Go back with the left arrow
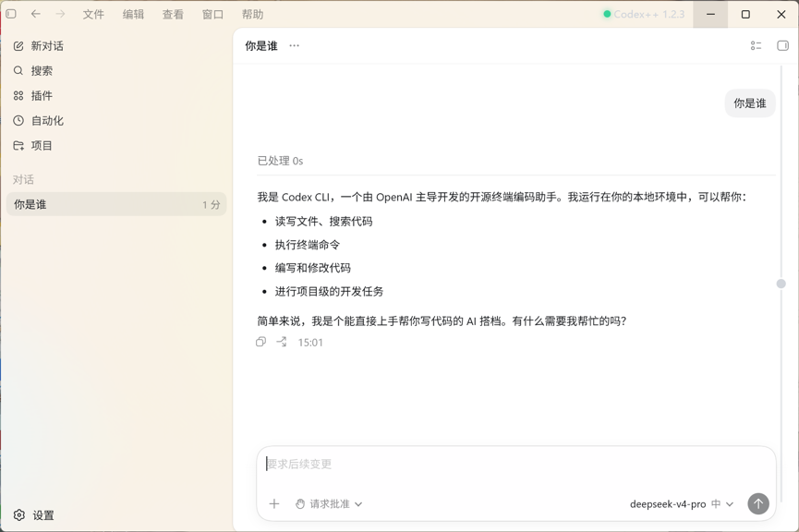Screen dimensions: 799x532 tap(36, 14)
